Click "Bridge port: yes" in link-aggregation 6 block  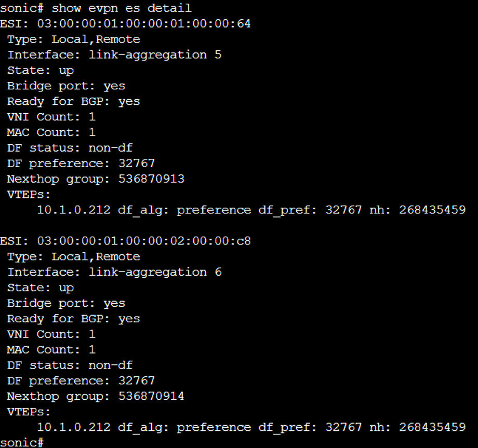[x=66, y=303]
